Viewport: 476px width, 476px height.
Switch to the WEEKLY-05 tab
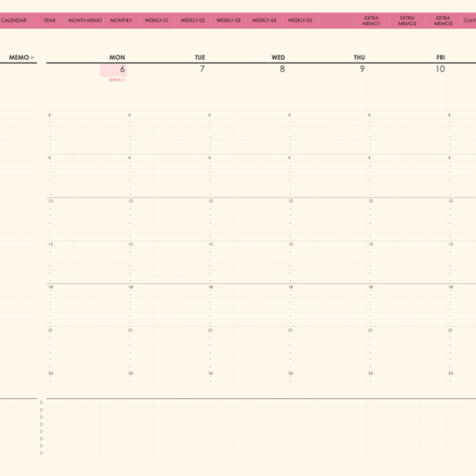[300, 20]
